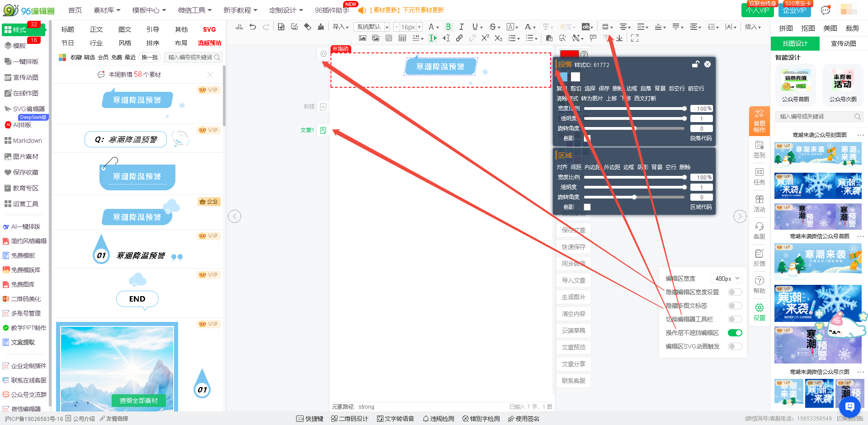
Task: Enter fullscreen mode using the expand icon
Action: 635,38
